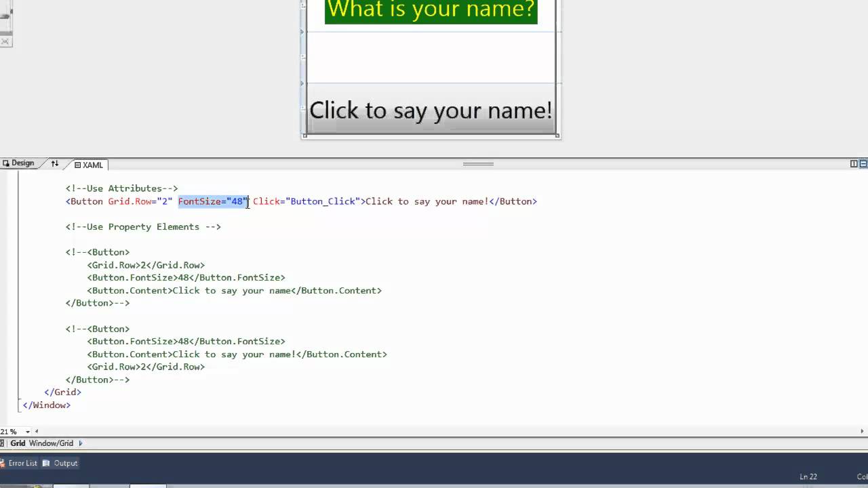Click the first <Grid.Row>2</Grid.Row> line
Screen dimensions: 868x488
pyautogui.click(x=146, y=265)
